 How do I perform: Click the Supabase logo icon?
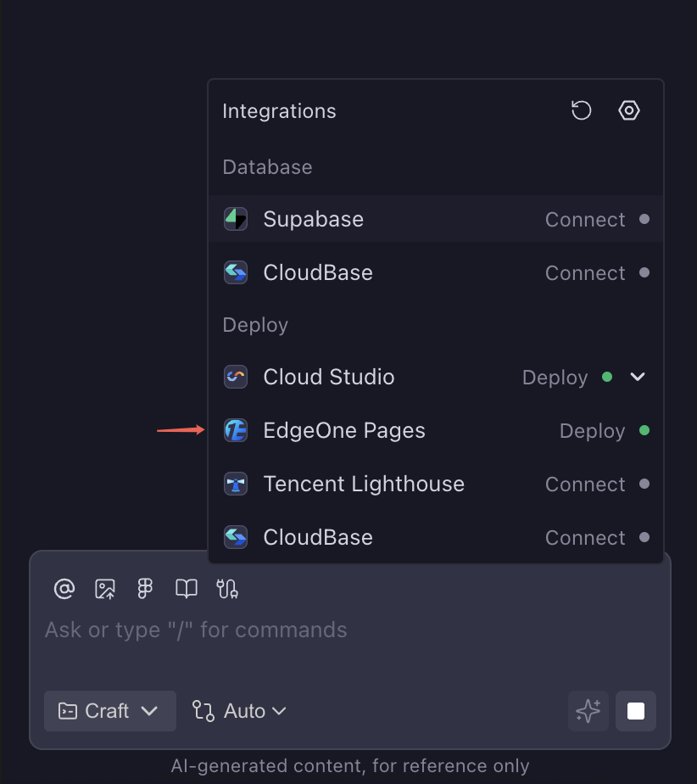tap(235, 219)
